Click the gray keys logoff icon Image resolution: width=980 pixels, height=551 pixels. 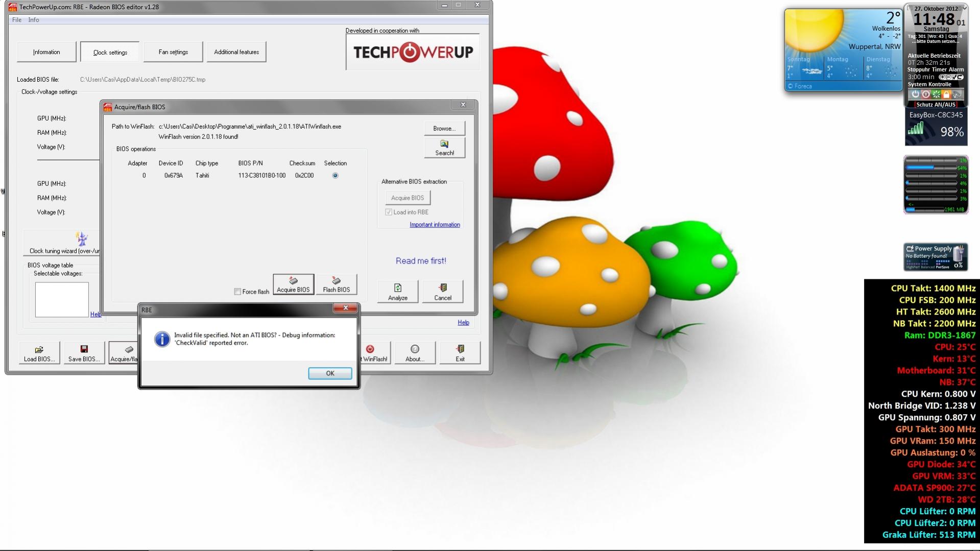click(957, 94)
